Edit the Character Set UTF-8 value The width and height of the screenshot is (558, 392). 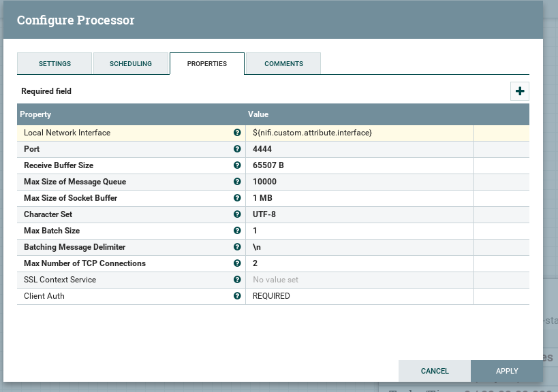pyautogui.click(x=358, y=214)
